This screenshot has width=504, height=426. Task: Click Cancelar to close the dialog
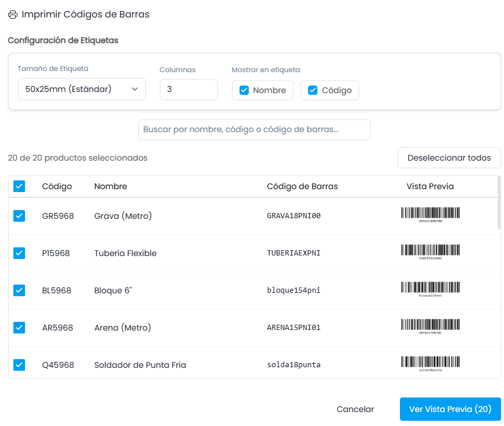[x=355, y=409]
